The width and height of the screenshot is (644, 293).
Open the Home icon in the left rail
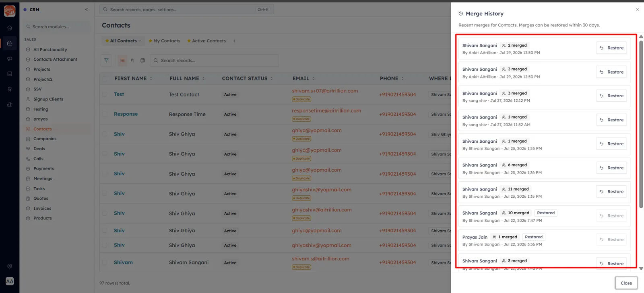coord(10,28)
